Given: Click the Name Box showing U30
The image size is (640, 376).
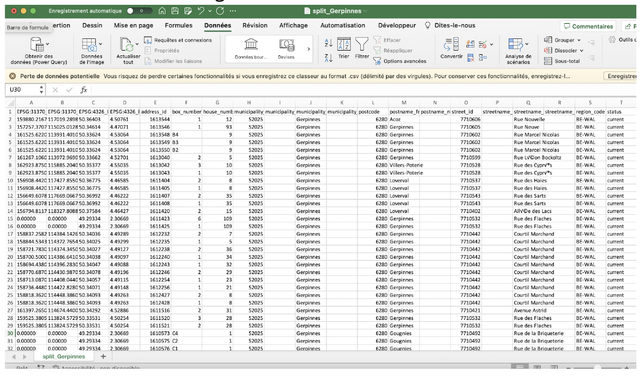Looking at the screenshot, I should pos(25,89).
